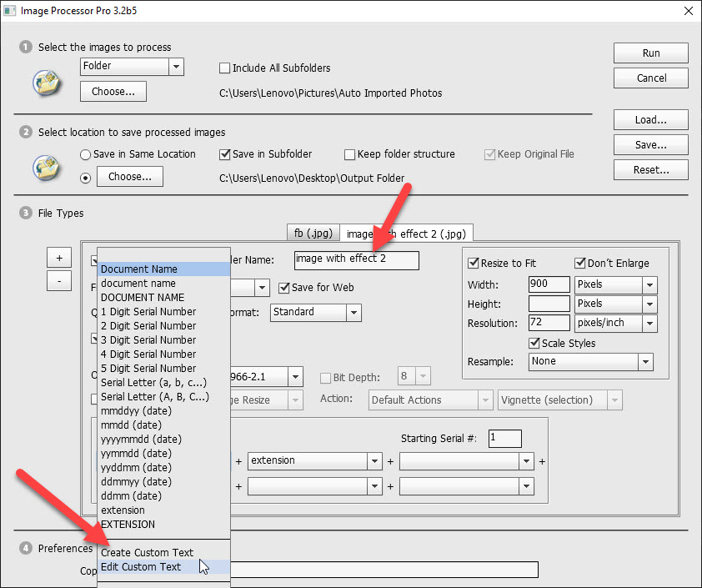The image size is (702, 588).
Task: Click the Image Processor Pro title bar icon
Action: click(x=11, y=11)
